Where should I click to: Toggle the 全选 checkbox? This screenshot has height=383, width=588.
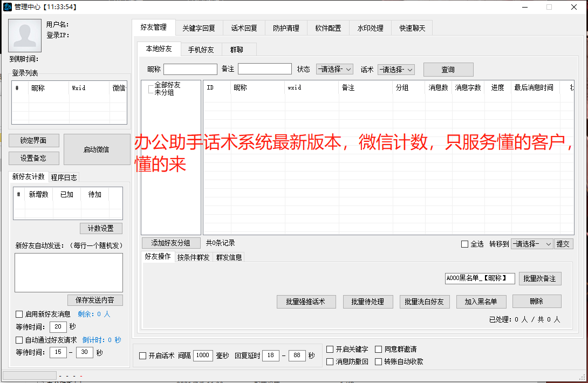[464, 244]
